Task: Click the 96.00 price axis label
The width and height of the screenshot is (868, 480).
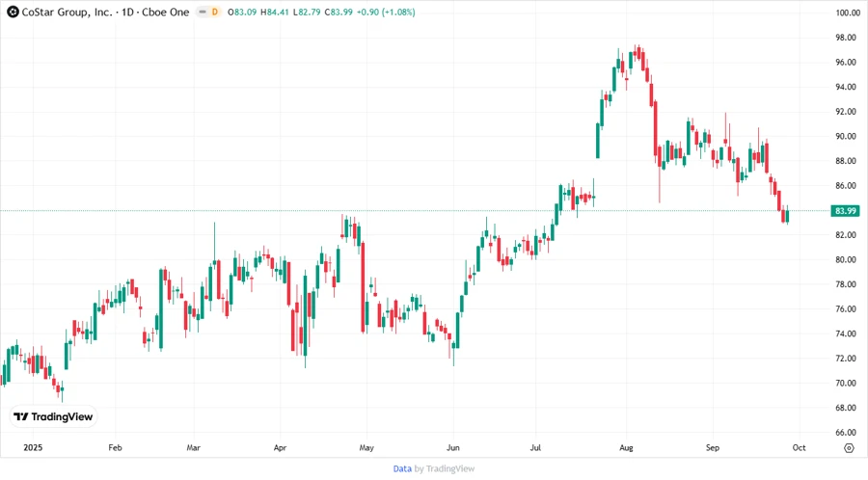Action: [845, 62]
